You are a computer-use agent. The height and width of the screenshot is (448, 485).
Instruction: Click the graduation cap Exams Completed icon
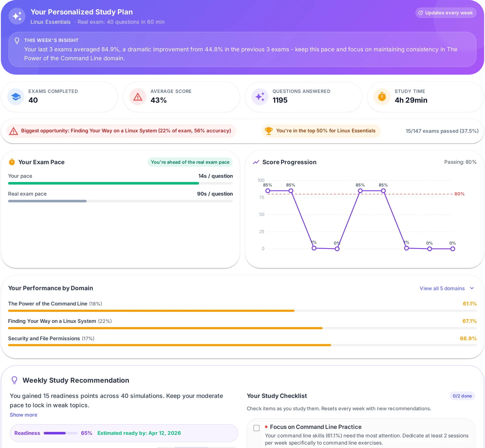click(16, 97)
